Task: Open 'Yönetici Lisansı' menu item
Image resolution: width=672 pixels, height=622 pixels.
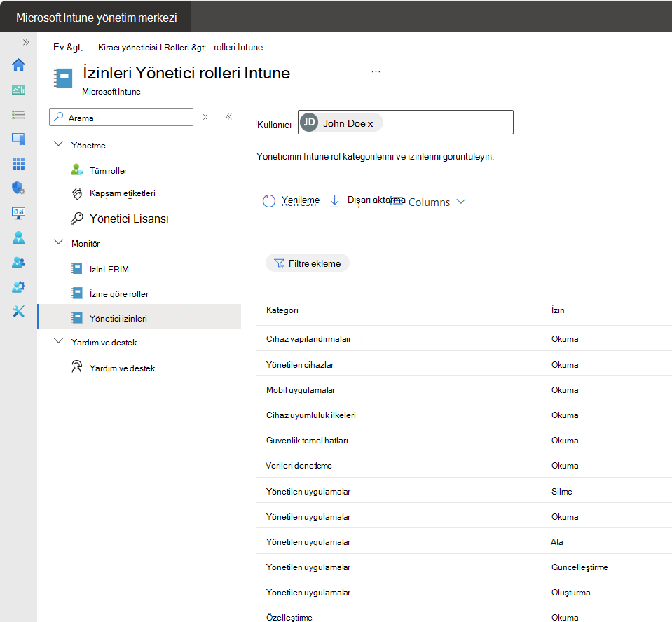Action: pyautogui.click(x=128, y=219)
